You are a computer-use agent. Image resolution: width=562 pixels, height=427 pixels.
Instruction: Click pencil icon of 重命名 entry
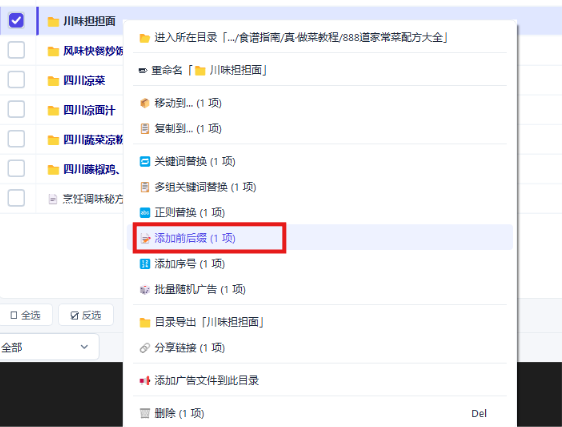pos(143,71)
